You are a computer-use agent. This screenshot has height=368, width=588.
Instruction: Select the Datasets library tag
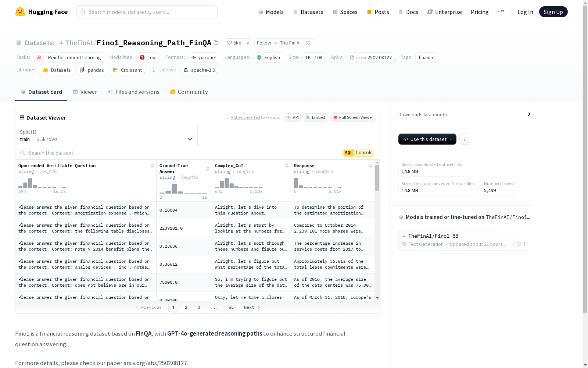click(x=57, y=70)
